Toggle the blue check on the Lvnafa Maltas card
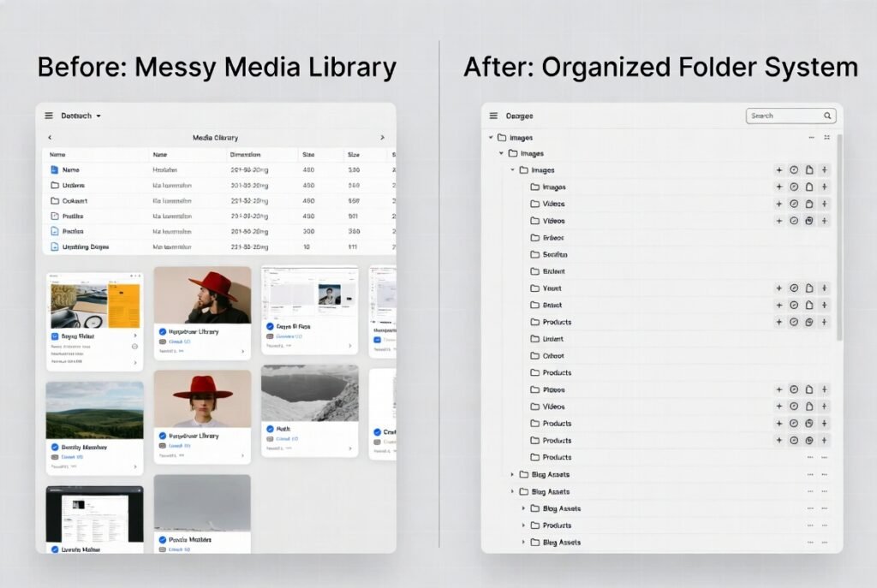Image resolution: width=877 pixels, height=588 pixels. [x=55, y=549]
